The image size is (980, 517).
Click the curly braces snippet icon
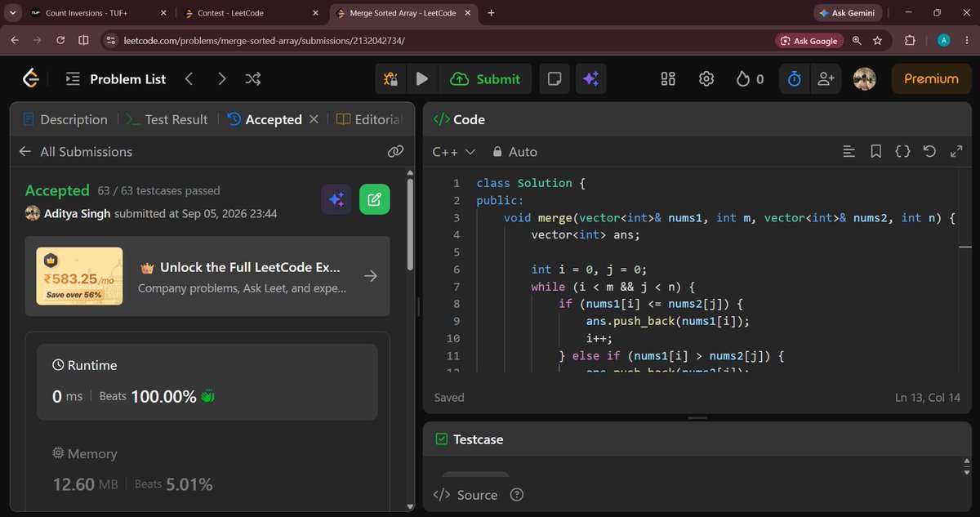pyautogui.click(x=902, y=152)
